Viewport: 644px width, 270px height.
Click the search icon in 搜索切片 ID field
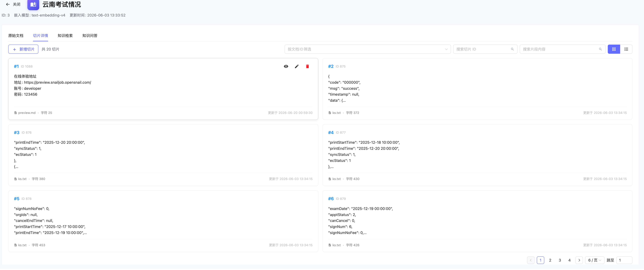click(x=512, y=49)
